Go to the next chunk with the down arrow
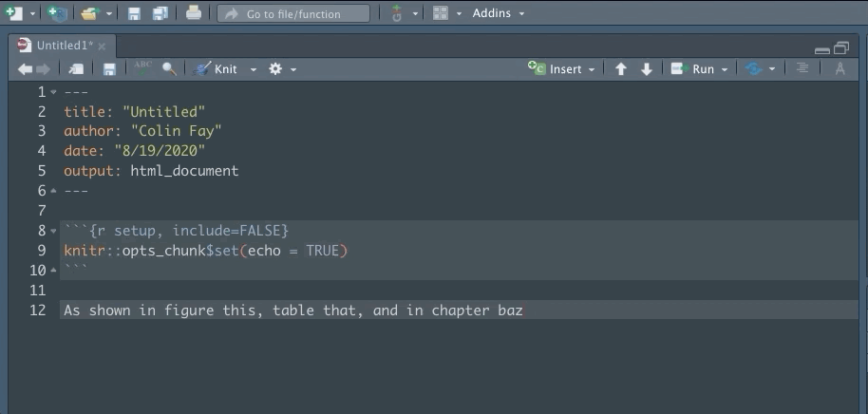This screenshot has width=868, height=414. click(647, 68)
